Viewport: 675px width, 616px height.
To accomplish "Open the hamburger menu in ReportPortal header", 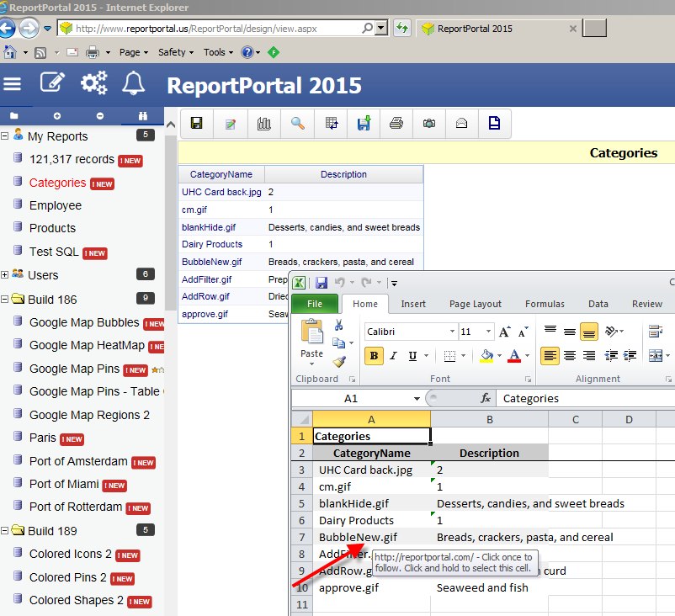I will coord(12,83).
